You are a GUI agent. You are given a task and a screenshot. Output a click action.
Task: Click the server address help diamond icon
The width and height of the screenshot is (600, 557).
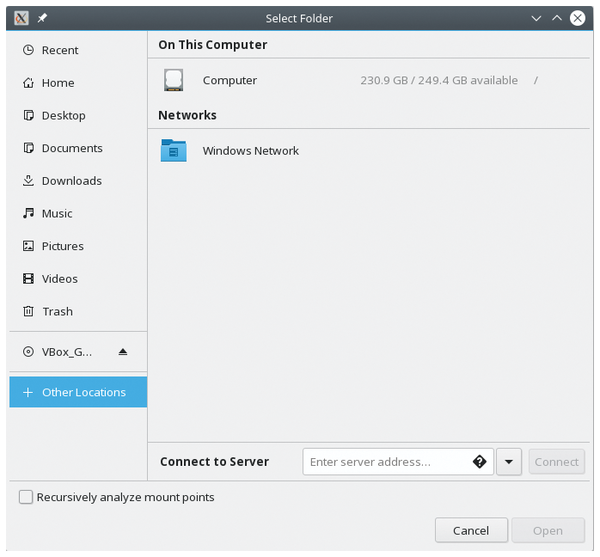(479, 462)
